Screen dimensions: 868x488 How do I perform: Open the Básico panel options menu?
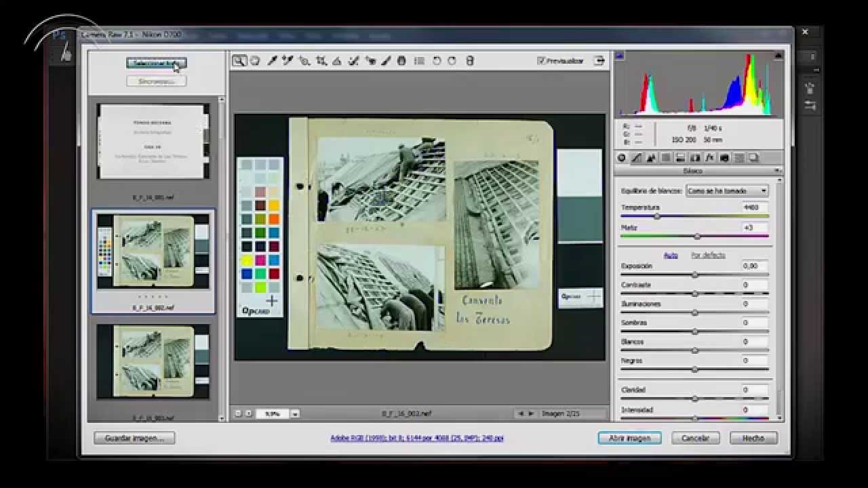tap(778, 171)
